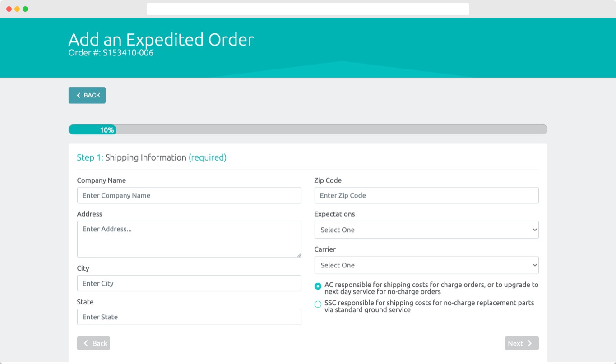Focus the Zip Code input field
The height and width of the screenshot is (364, 616).
coord(426,195)
